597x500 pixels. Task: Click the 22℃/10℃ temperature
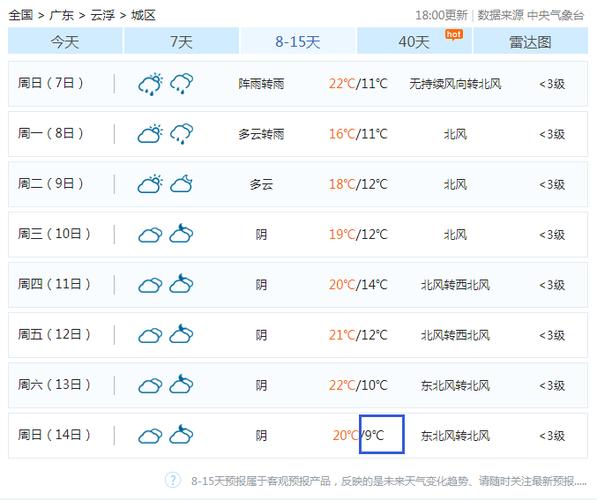[358, 385]
